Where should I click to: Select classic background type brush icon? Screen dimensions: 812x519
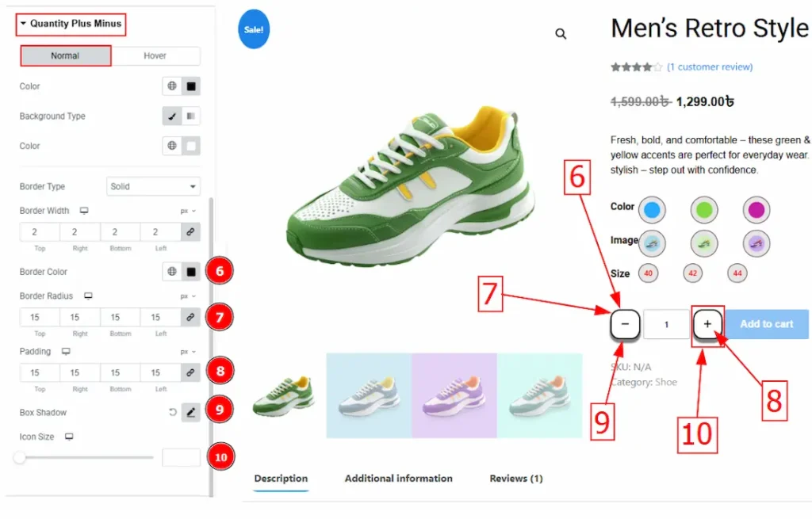172,116
